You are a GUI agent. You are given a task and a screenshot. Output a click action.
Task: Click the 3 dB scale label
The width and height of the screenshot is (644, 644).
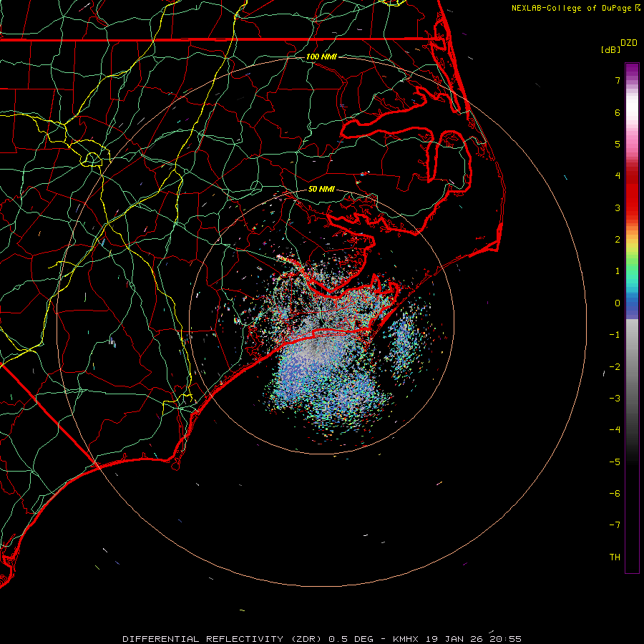pos(618,208)
